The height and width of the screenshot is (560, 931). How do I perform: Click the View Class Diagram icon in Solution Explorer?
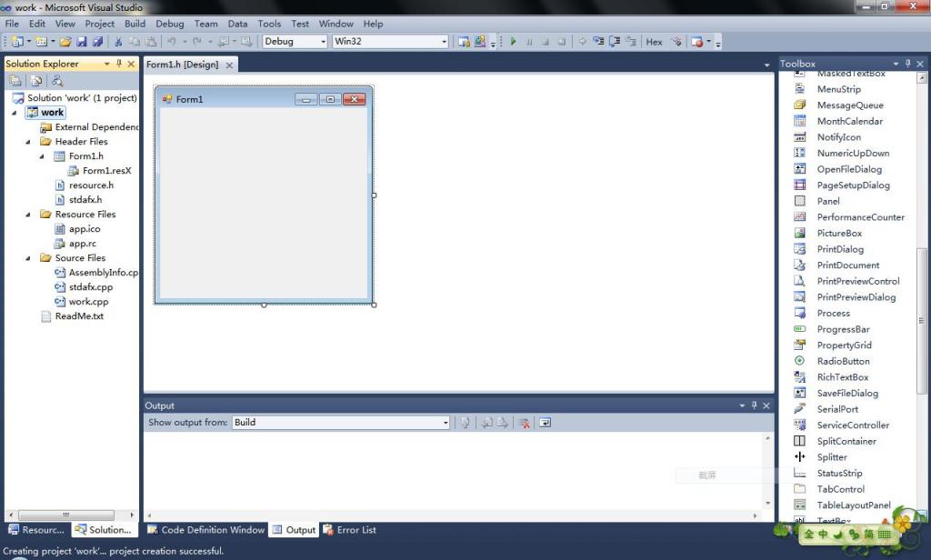coord(57,81)
